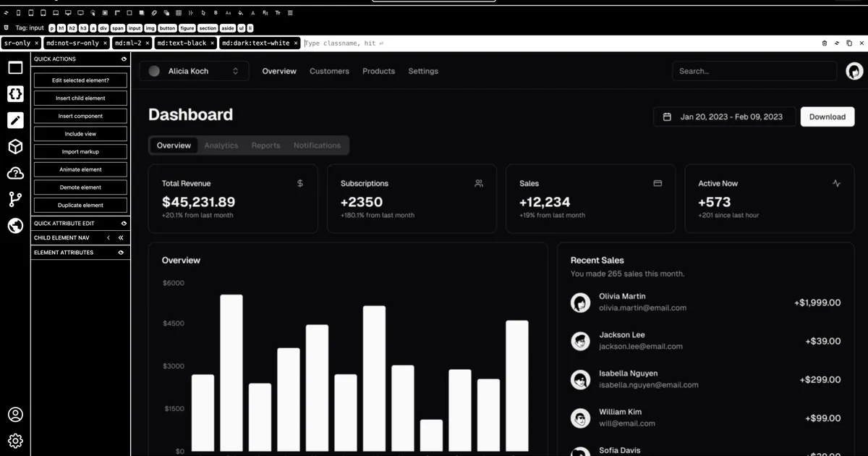
Task: Open the 3D cube components icon
Action: 15,147
